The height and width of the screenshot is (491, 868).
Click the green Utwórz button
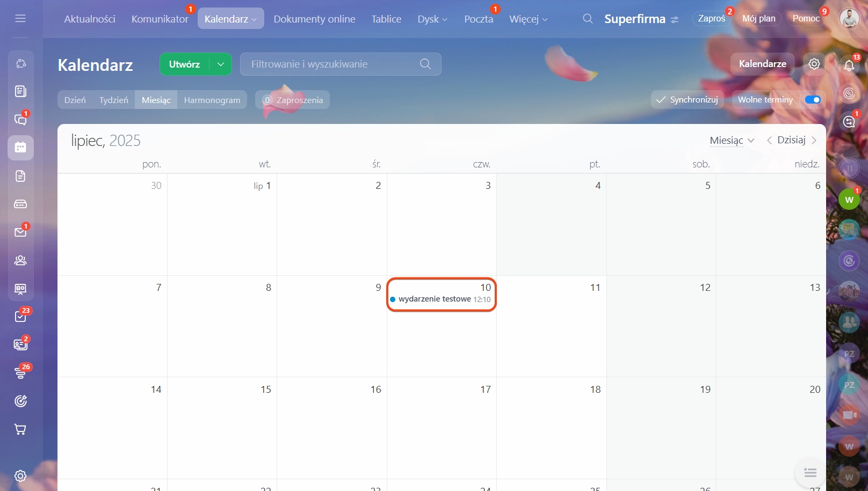point(184,64)
